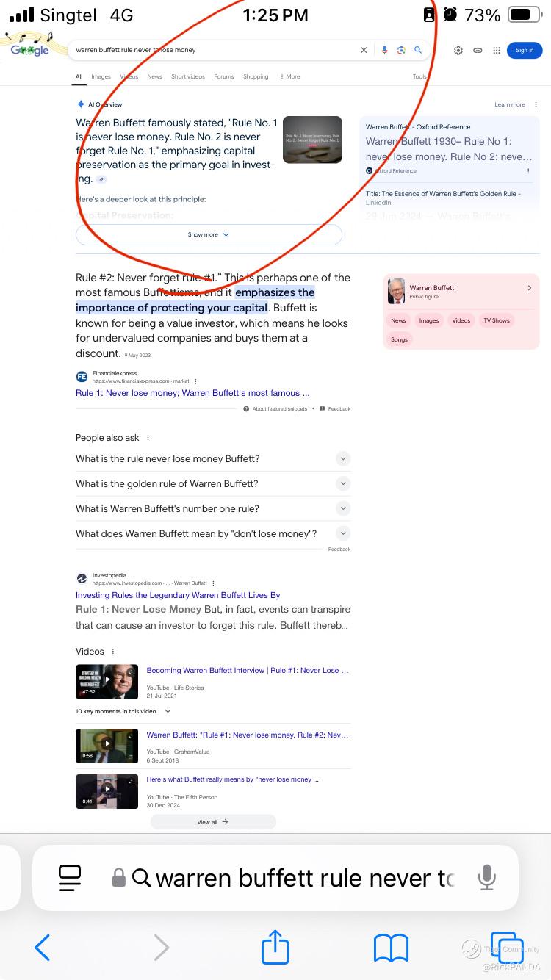Clear the search query with the X icon

tap(363, 50)
